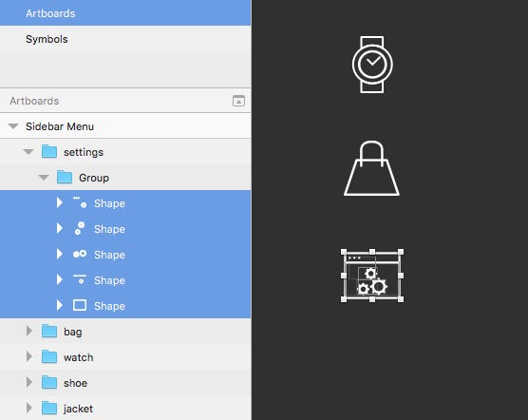Expand the rectangle Shape layer
The height and width of the screenshot is (420, 528).
[60, 305]
